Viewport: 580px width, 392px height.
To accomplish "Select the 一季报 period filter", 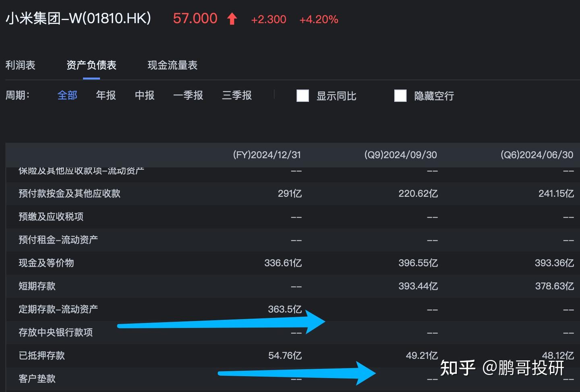I will [x=188, y=95].
